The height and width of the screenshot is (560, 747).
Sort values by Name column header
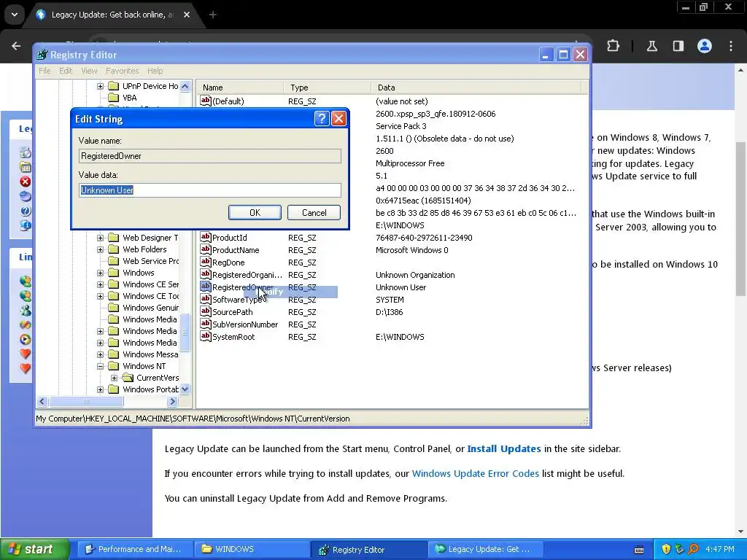[241, 87]
